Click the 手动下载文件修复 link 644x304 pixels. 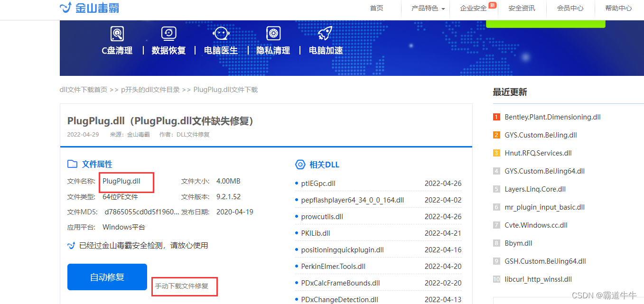(x=182, y=286)
